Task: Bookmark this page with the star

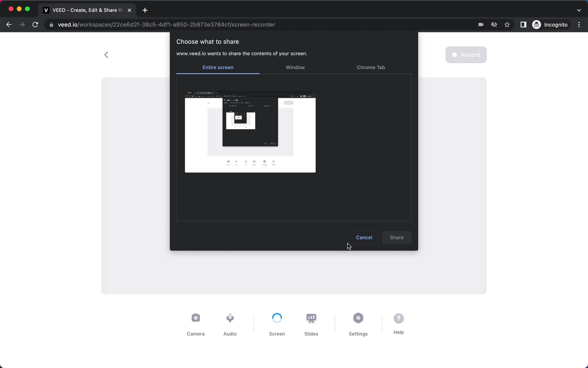Action: [x=507, y=25]
